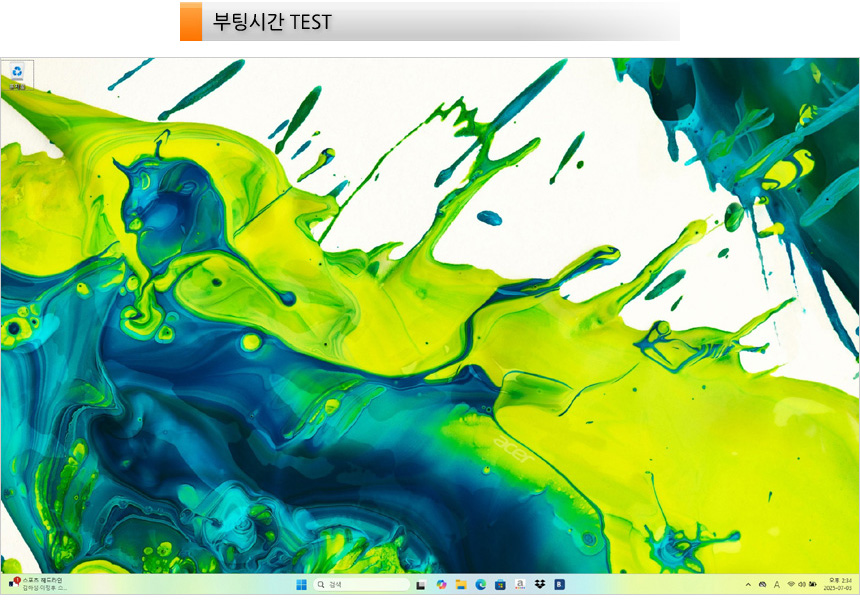Click the OneDrive cloud tray icon
Viewport: 860px width, 601px height.
[763, 584]
